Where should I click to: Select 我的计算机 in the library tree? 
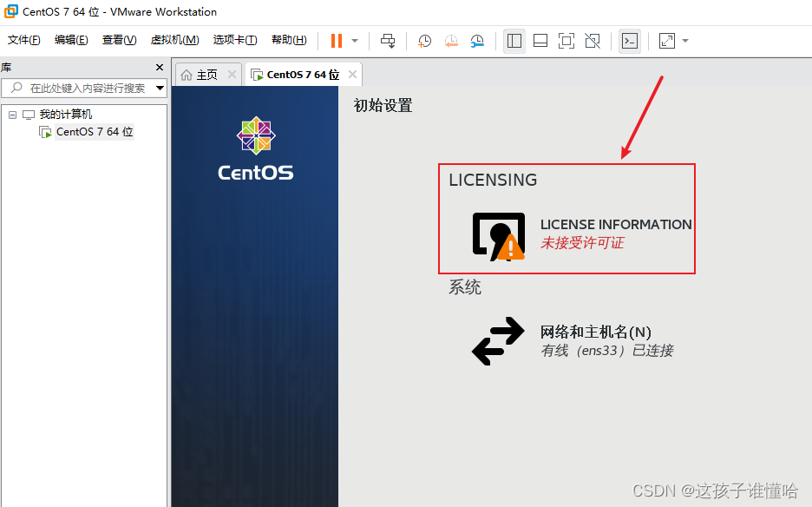66,115
